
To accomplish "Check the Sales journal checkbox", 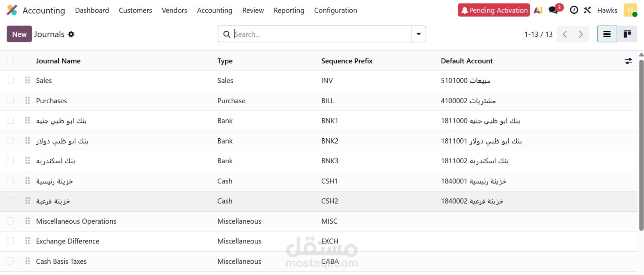I will (10, 80).
